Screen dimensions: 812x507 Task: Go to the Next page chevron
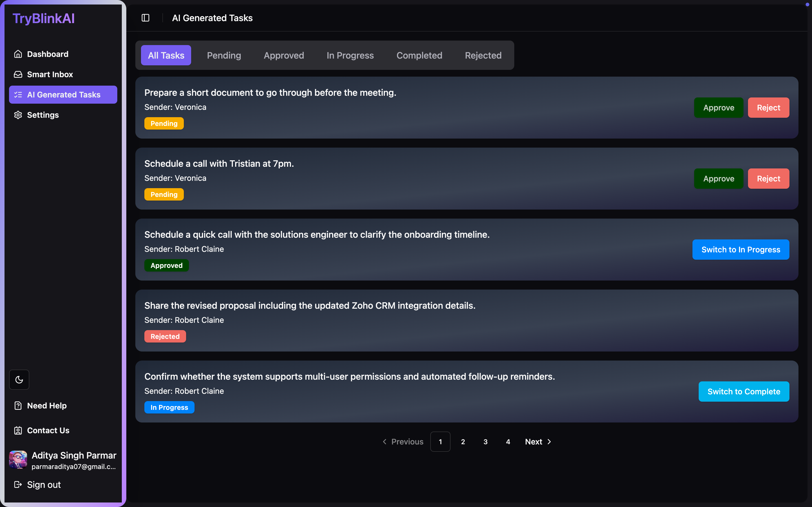(549, 442)
